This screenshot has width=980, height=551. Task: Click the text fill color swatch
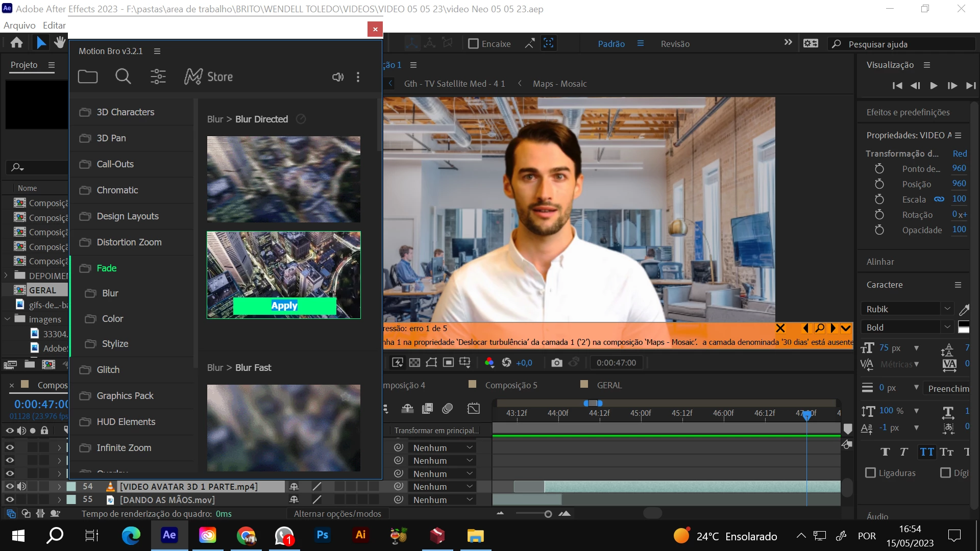pos(964,324)
